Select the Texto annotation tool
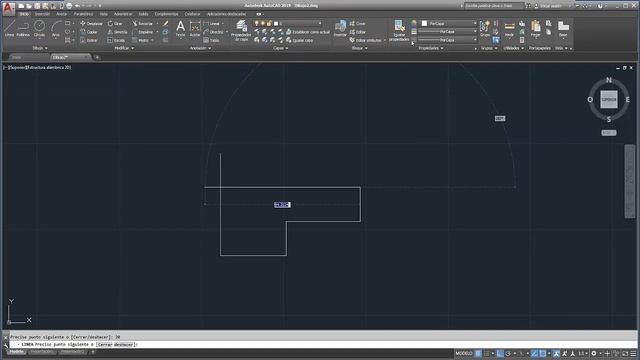The image size is (640, 360). point(180,29)
